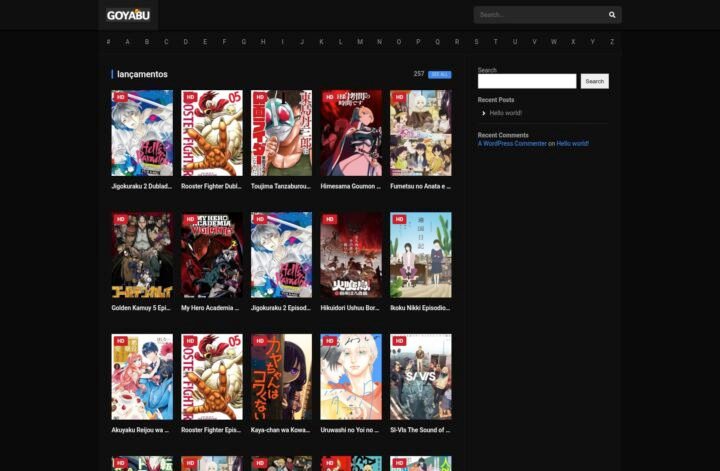The image size is (720, 471).
Task: Click HD badge on Golden Kamuy 5 poster
Action: [x=120, y=219]
